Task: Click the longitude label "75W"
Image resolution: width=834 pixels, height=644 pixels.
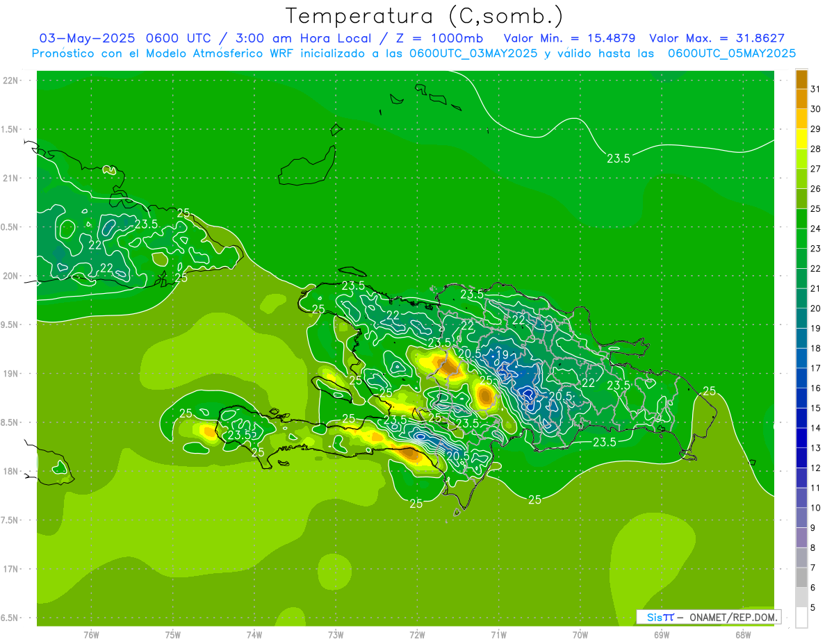Action: [x=173, y=635]
